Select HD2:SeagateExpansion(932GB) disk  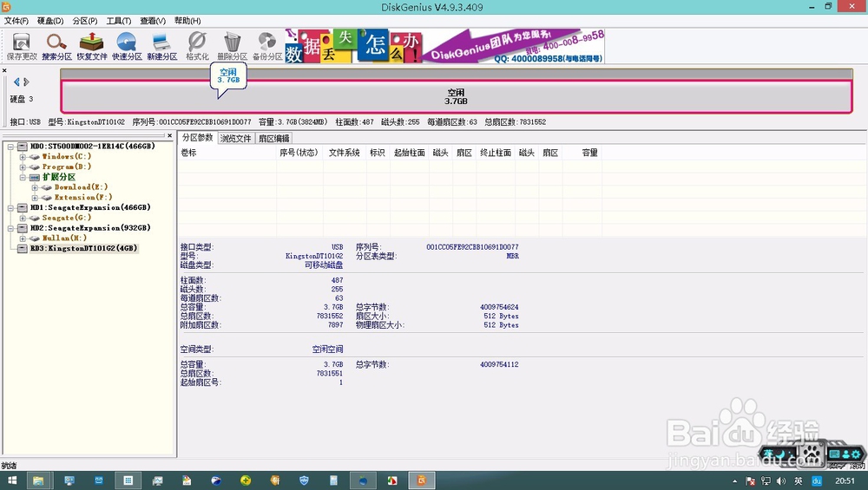[x=90, y=228]
